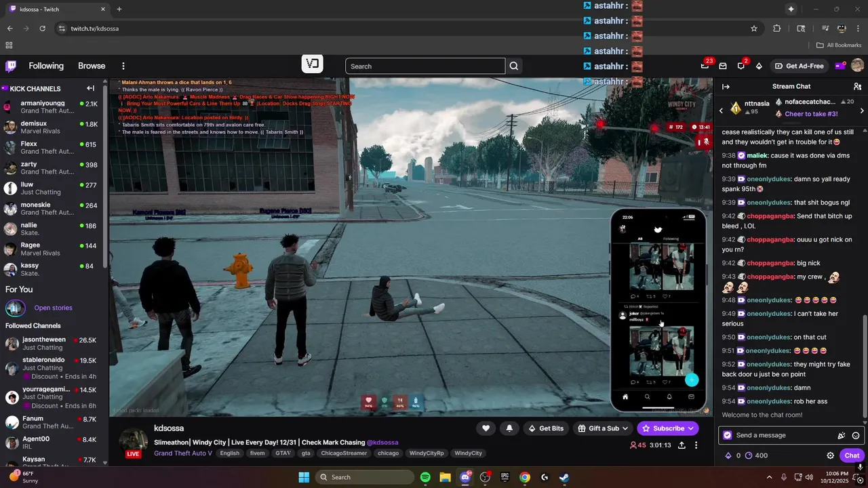The width and height of the screenshot is (868, 488).
Task: Select the Grand Theft Auto V category link
Action: (x=183, y=453)
